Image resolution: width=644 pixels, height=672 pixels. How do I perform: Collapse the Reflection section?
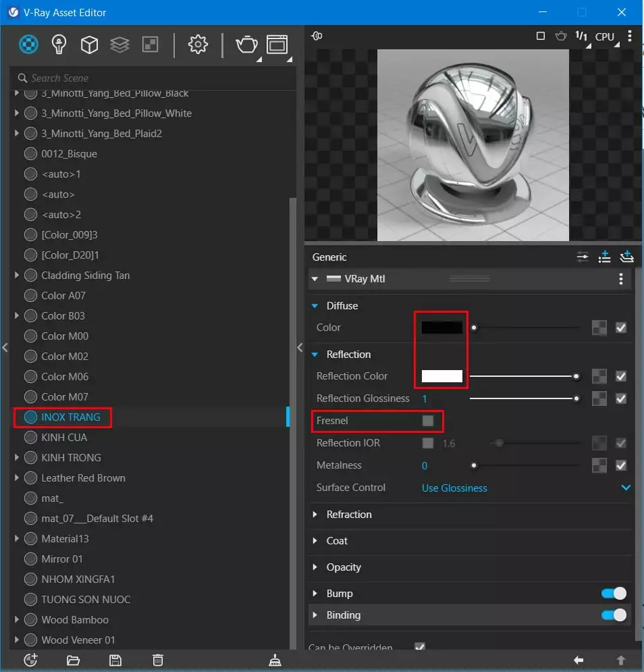(x=315, y=354)
